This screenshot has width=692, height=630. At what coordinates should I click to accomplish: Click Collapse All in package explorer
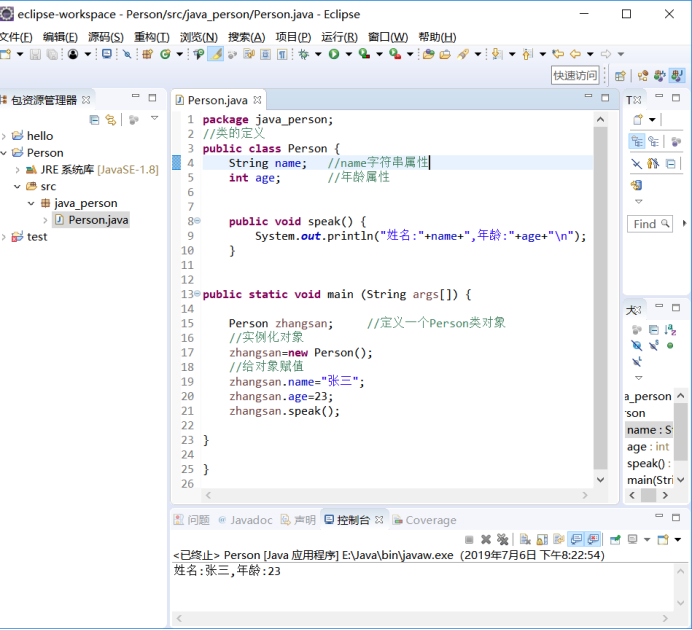[x=95, y=119]
